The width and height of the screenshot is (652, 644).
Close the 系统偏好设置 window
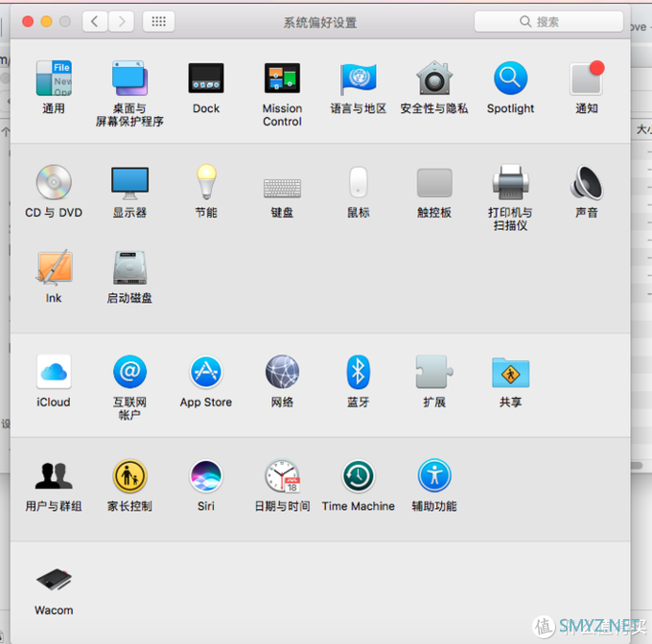coord(28,21)
